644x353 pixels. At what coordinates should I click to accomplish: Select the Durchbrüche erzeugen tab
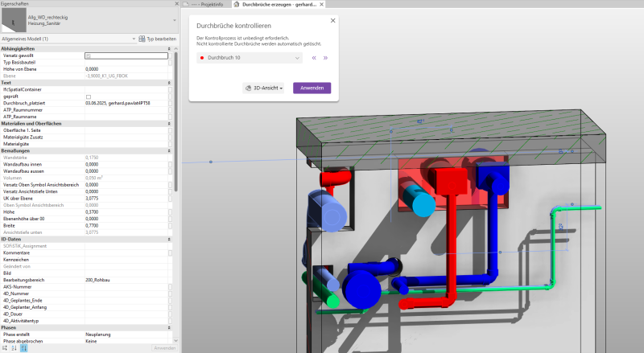tap(272, 4)
